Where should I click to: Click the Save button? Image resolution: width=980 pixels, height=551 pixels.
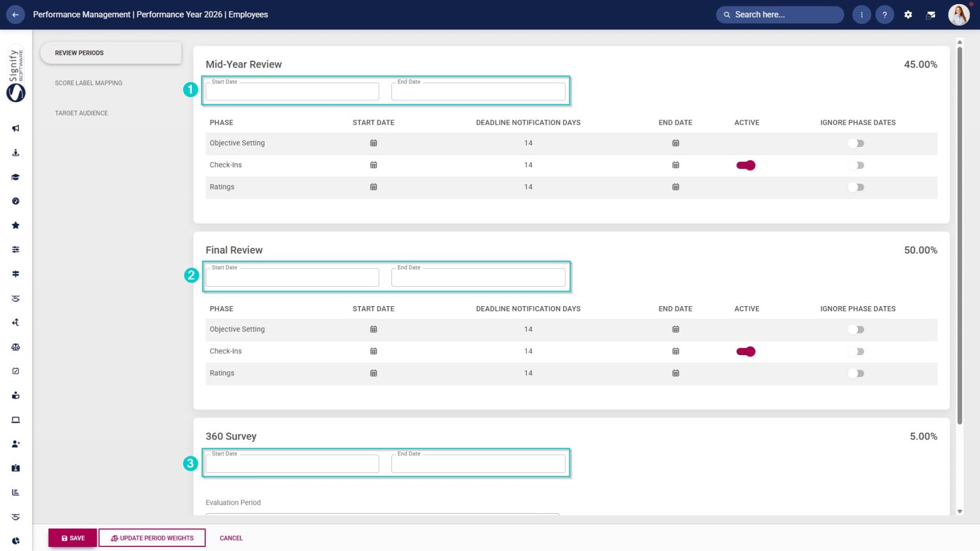(72, 538)
